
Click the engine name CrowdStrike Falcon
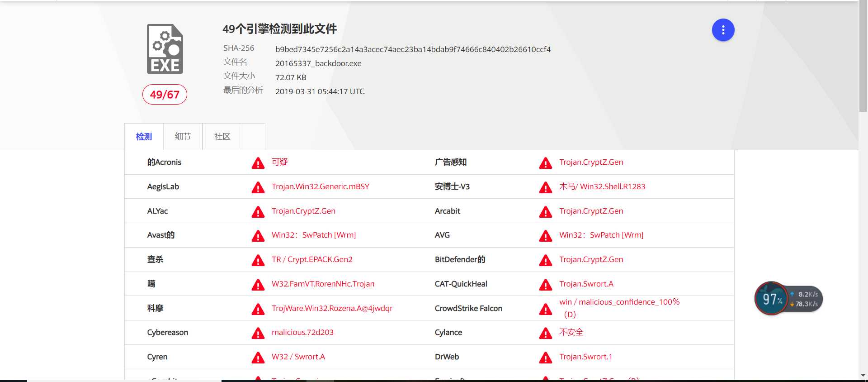tap(468, 308)
